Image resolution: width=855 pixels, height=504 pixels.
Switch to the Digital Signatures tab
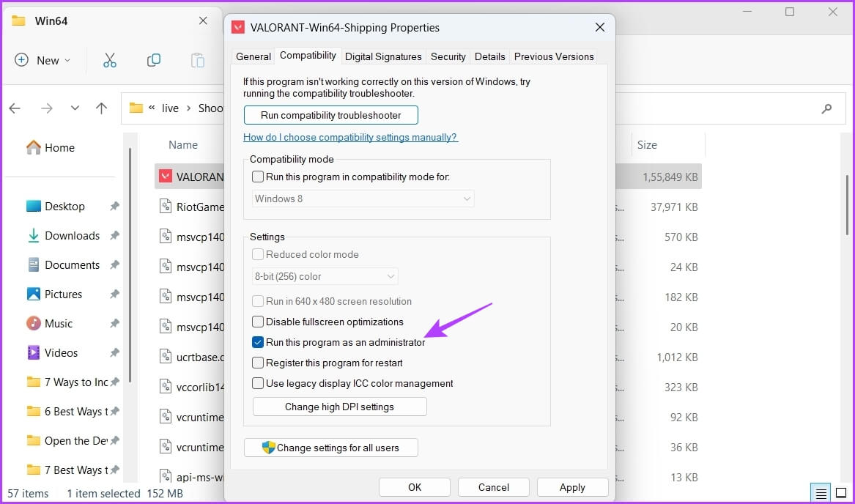click(x=383, y=56)
